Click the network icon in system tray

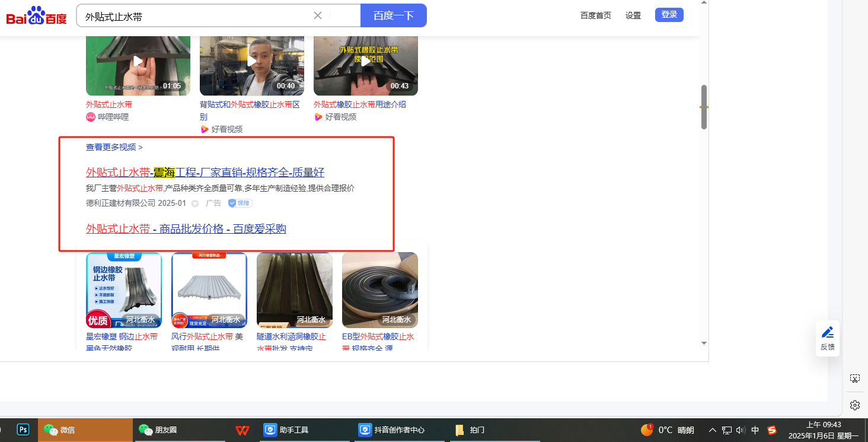(x=727, y=430)
